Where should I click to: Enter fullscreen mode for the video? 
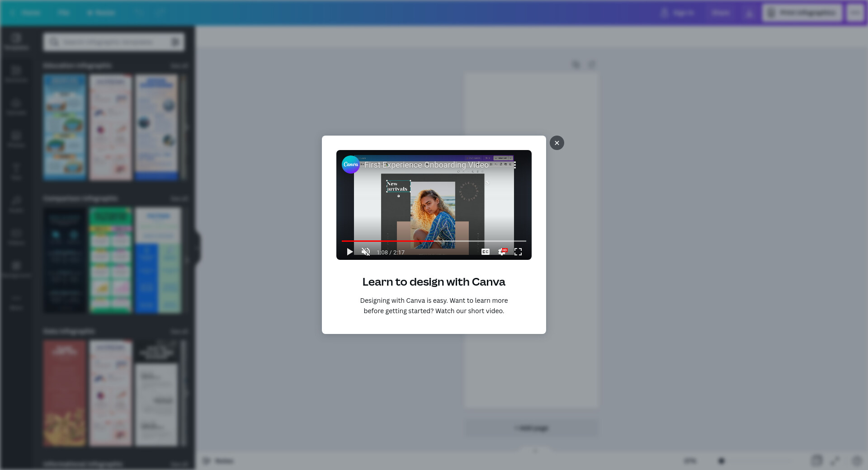click(x=518, y=252)
